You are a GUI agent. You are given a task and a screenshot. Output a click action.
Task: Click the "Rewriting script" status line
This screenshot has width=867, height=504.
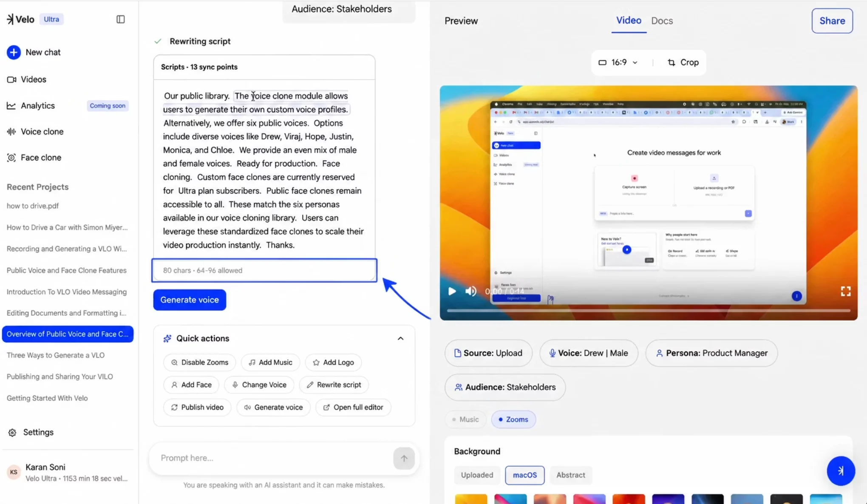pos(192,41)
